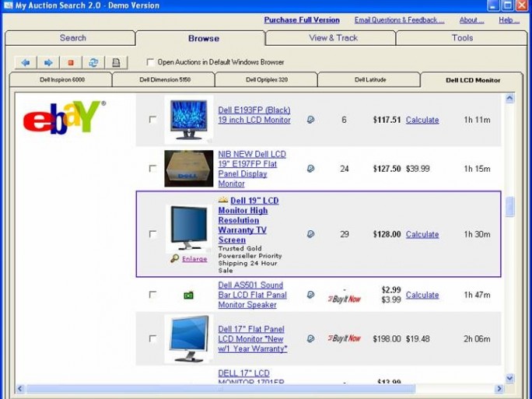Select the Dell Latitude sub-tab
532x399 pixels.
[x=369, y=80]
